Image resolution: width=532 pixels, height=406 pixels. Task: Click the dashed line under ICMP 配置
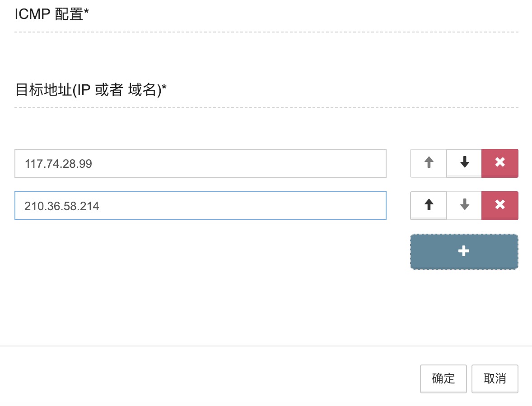coord(266,32)
